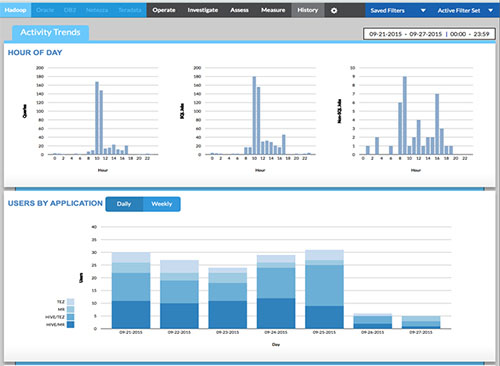Viewport: 500px width, 366px height.
Task: Click the TEZ legend color swatch
Action: [x=70, y=302]
